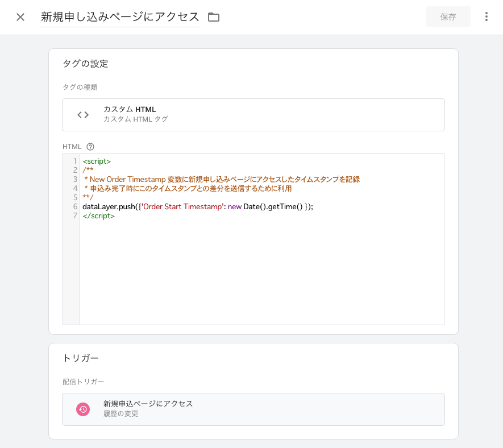Save the tag with 保存 button
This screenshot has height=448, width=503.
(448, 16)
